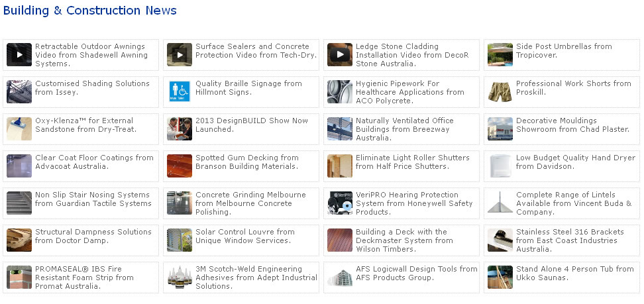Read Spotted Gum Decking from Branson link
Image resolution: width=644 pixels, height=304 pixels.
(247, 162)
